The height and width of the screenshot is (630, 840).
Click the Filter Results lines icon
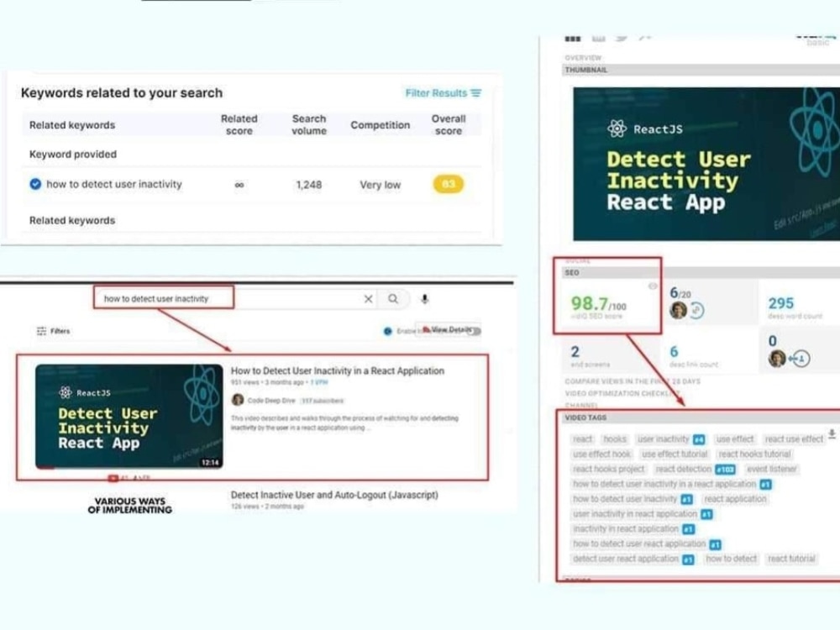click(x=475, y=93)
